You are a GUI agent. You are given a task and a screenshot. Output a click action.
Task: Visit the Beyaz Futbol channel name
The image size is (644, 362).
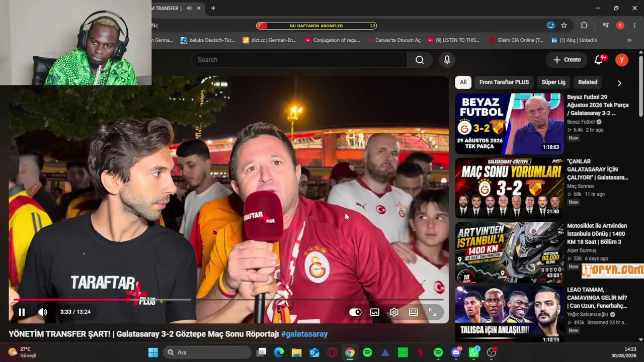581,122
